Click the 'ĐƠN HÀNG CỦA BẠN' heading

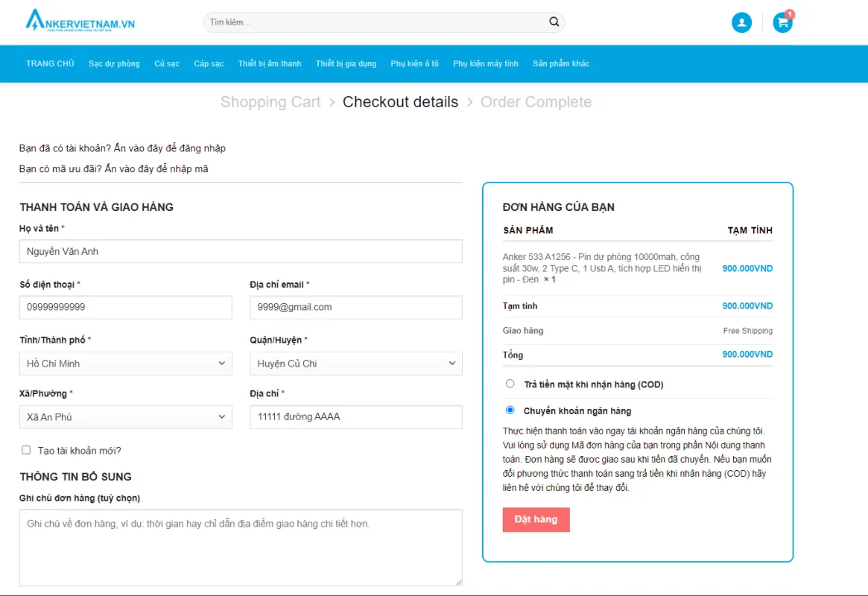click(x=559, y=207)
